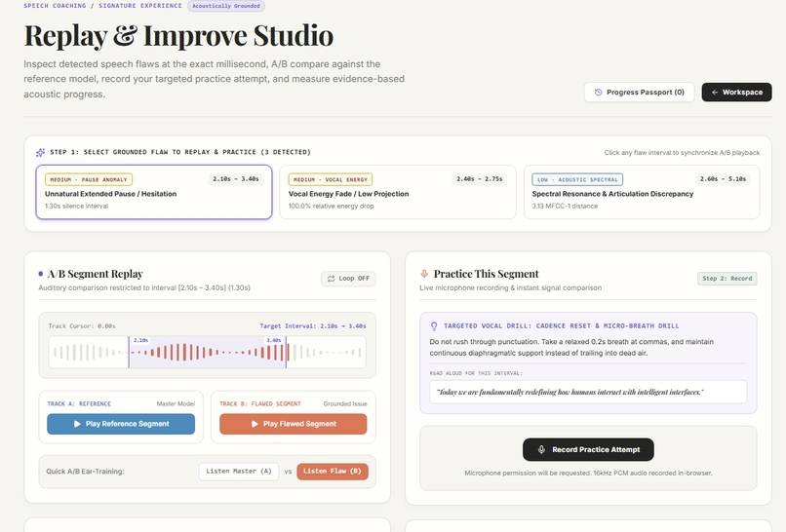Click the 3.13 MFCC-1 distance text
This screenshot has height=532, width=786.
pos(565,206)
